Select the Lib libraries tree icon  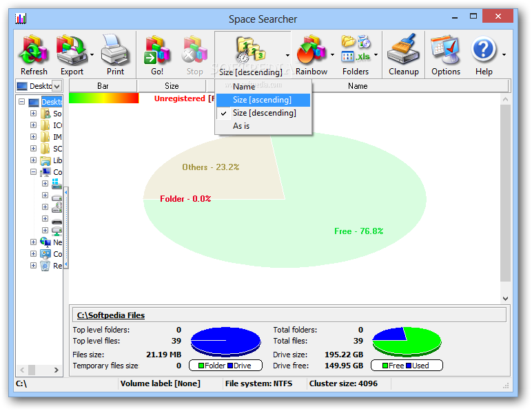pyautogui.click(x=45, y=160)
